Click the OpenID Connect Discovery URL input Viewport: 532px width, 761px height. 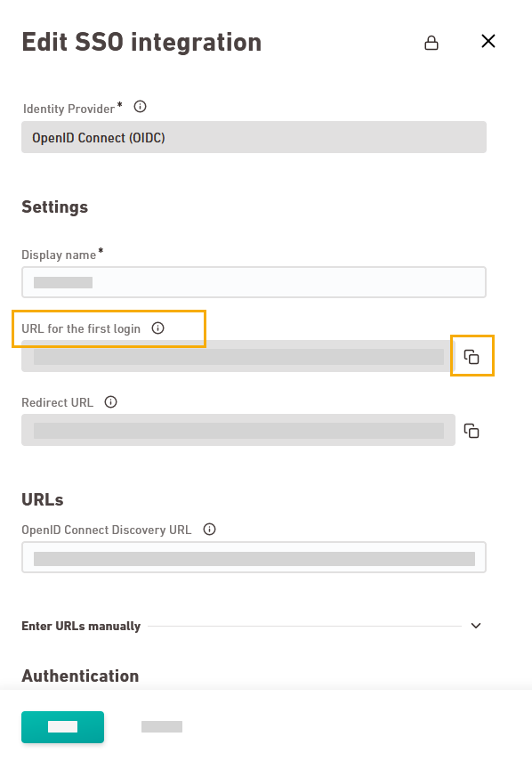pos(254,557)
